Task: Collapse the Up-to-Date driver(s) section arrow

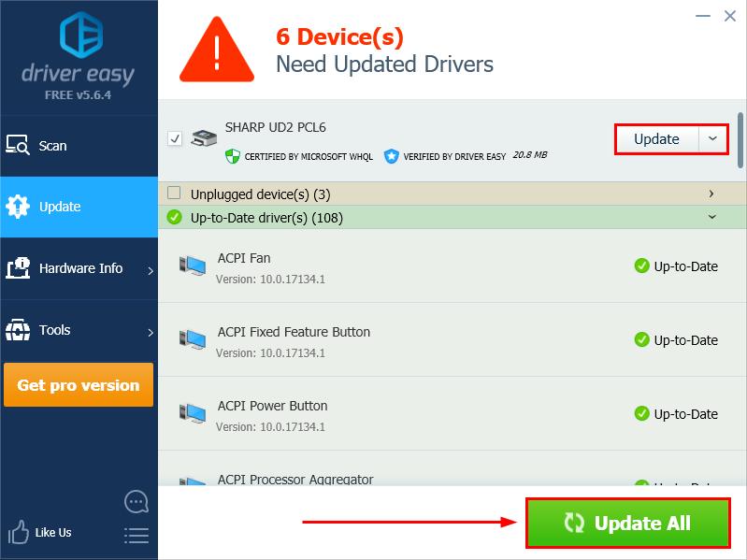Action: (711, 217)
